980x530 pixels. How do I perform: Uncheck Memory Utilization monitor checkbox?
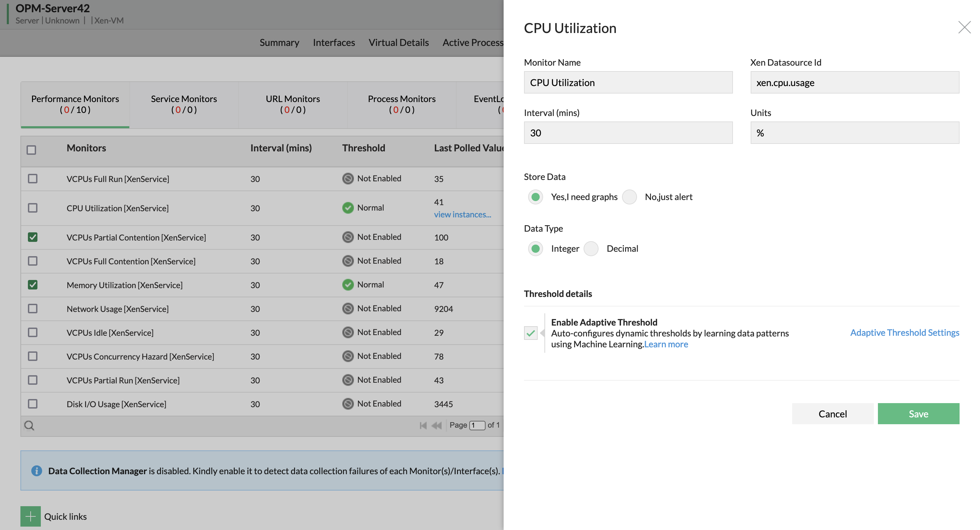(x=33, y=285)
